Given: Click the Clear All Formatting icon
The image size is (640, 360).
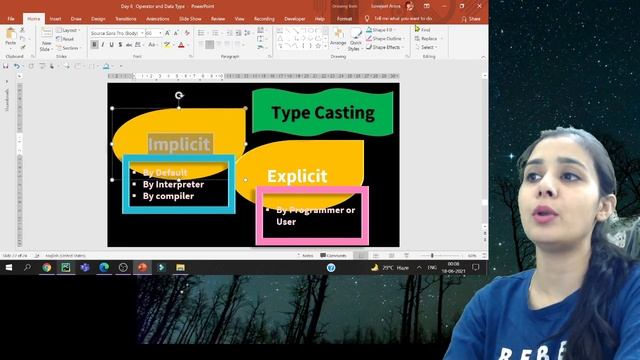Looking at the screenshot, I should click(187, 33).
